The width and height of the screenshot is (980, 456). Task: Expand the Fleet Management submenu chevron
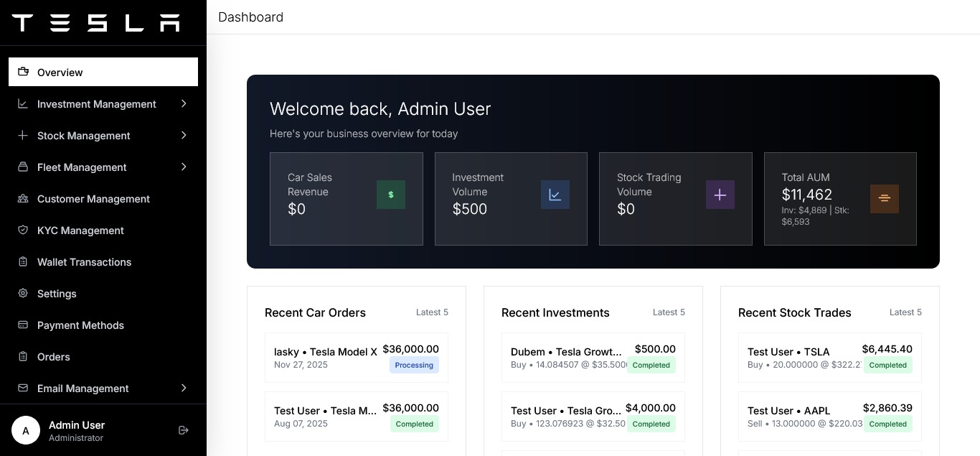(x=184, y=167)
